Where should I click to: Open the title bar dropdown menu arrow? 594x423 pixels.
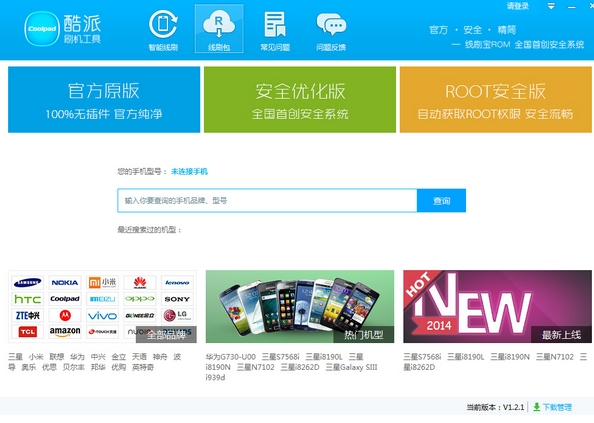tap(551, 6)
